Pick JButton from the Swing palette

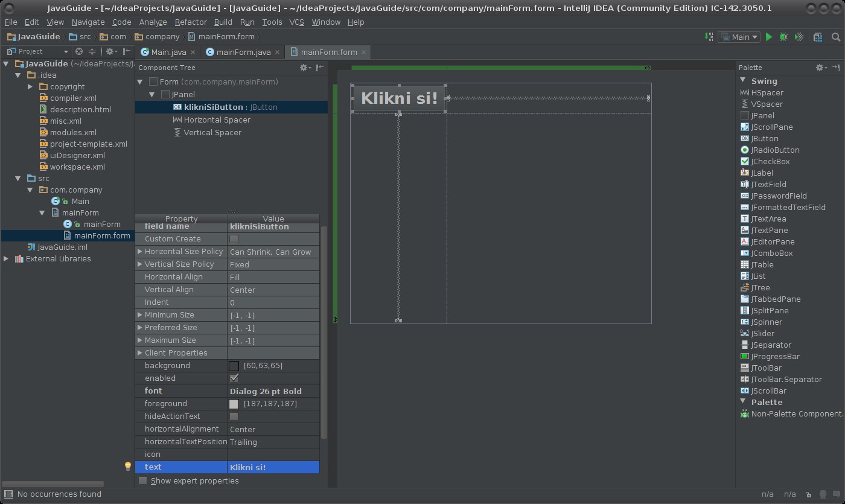(x=764, y=138)
